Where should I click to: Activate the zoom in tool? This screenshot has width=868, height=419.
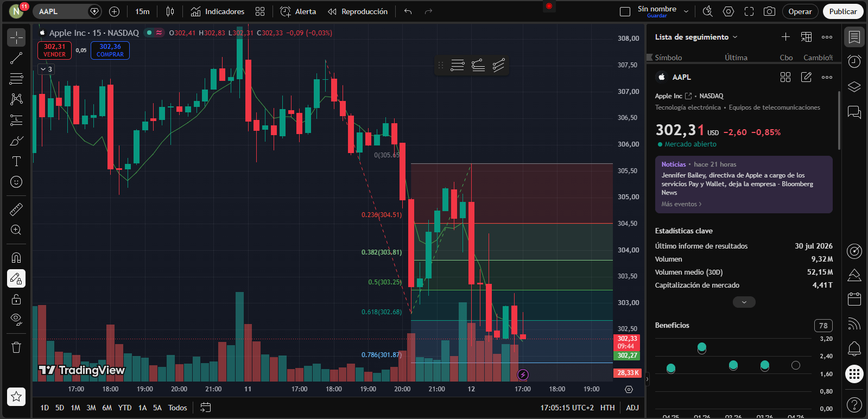(x=16, y=230)
